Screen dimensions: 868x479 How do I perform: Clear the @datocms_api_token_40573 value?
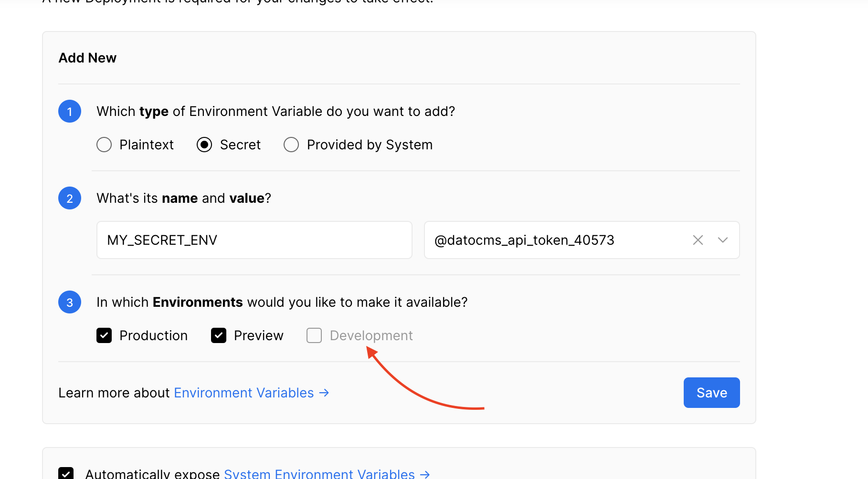698,240
